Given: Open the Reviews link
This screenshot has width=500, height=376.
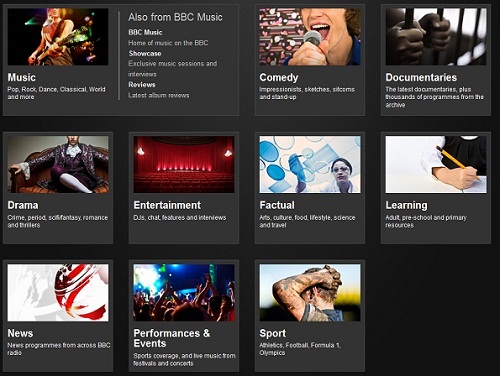Looking at the screenshot, I should pos(142,84).
